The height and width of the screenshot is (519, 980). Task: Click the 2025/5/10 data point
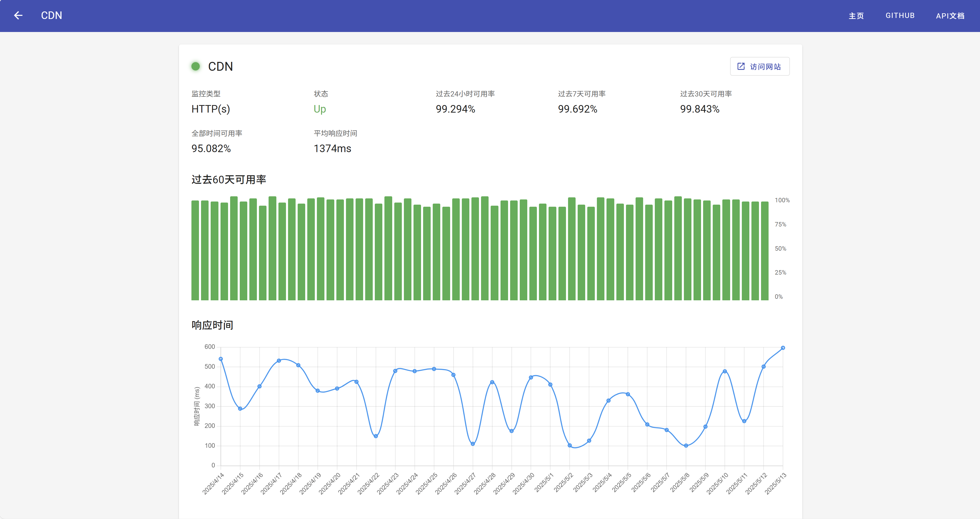click(725, 371)
